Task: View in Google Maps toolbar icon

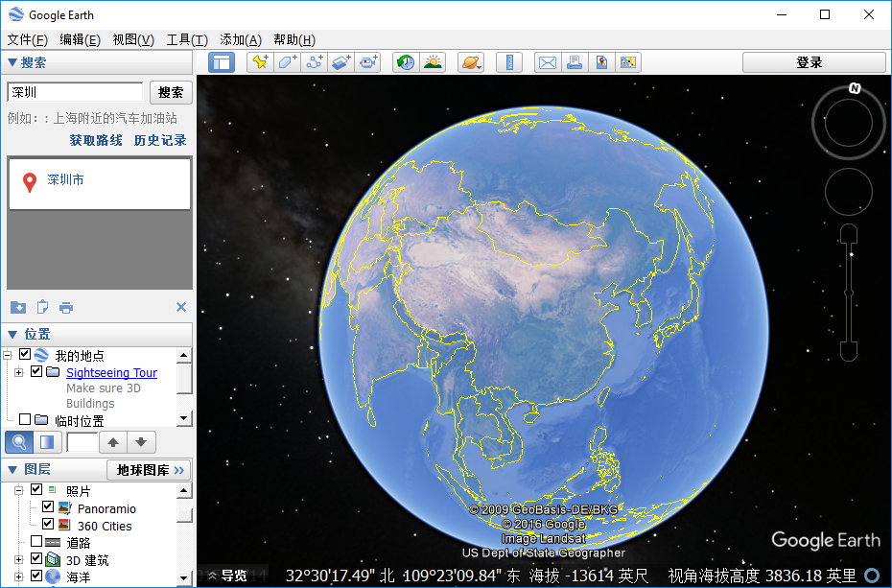Action: click(x=601, y=62)
